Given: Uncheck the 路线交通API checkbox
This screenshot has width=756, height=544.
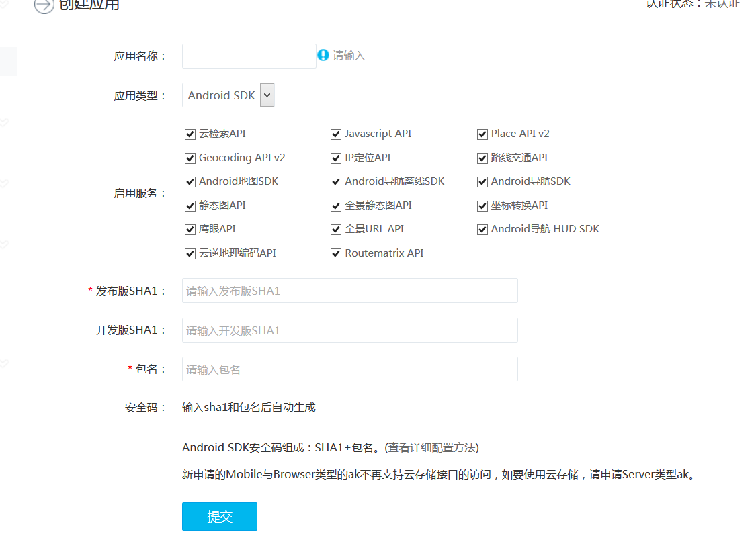Looking at the screenshot, I should pyautogui.click(x=482, y=158).
